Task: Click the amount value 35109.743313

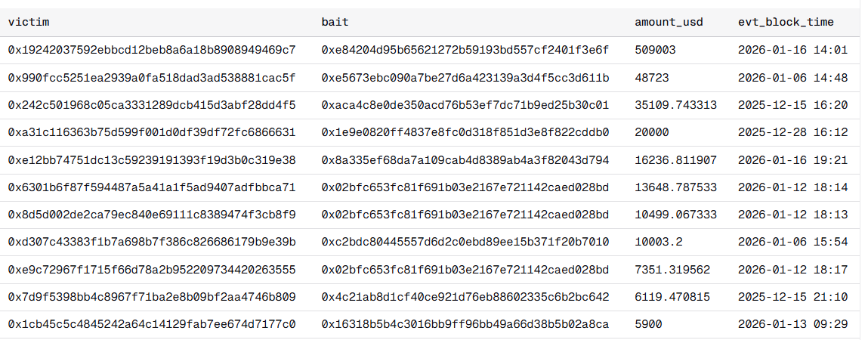Action: [x=675, y=105]
